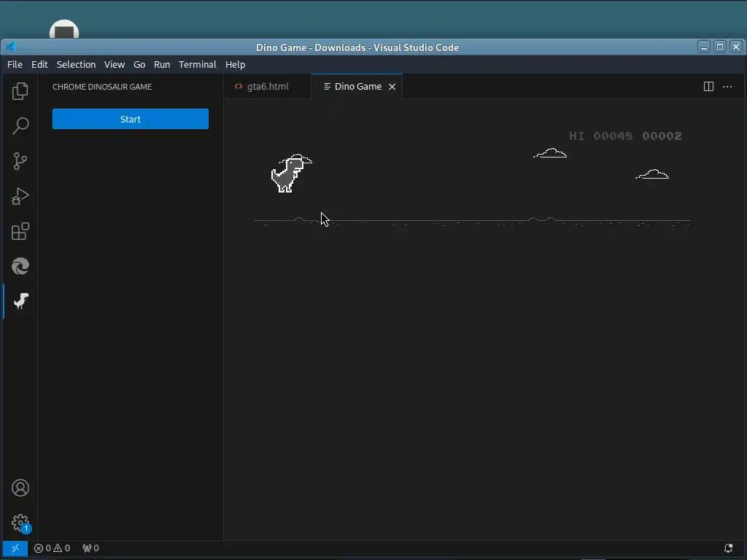Close the Dino Game tab

pyautogui.click(x=392, y=87)
